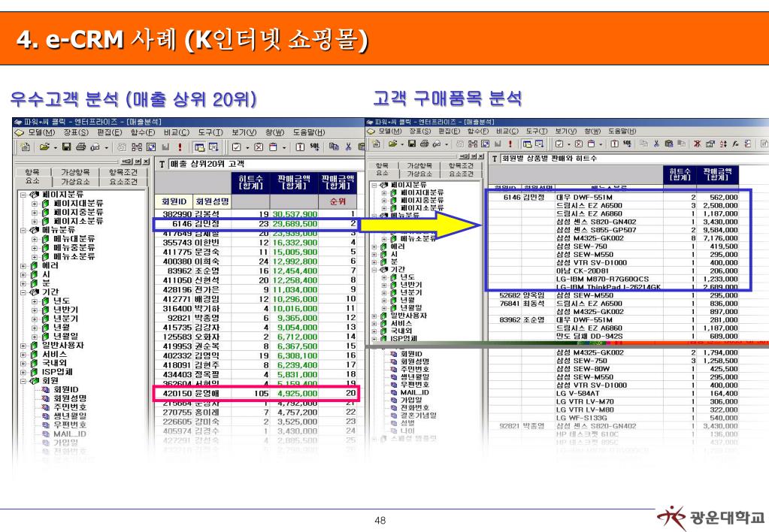Open 도구(T) menu in right window
769x532 pixels.
tap(537, 131)
